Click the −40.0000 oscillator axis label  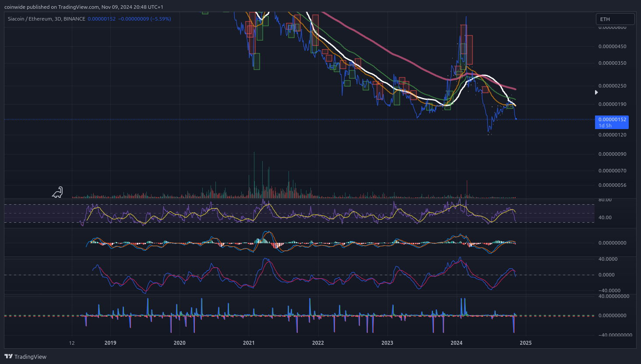[609, 290]
